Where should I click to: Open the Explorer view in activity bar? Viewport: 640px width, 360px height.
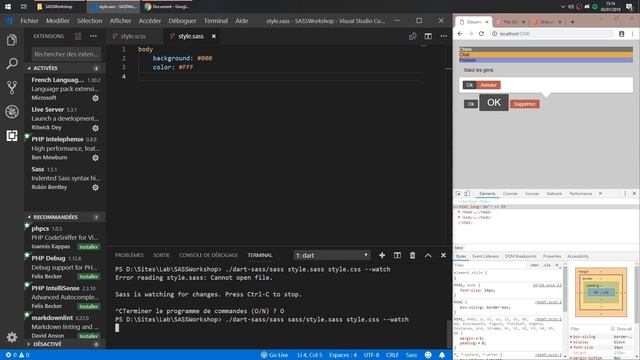click(x=12, y=40)
